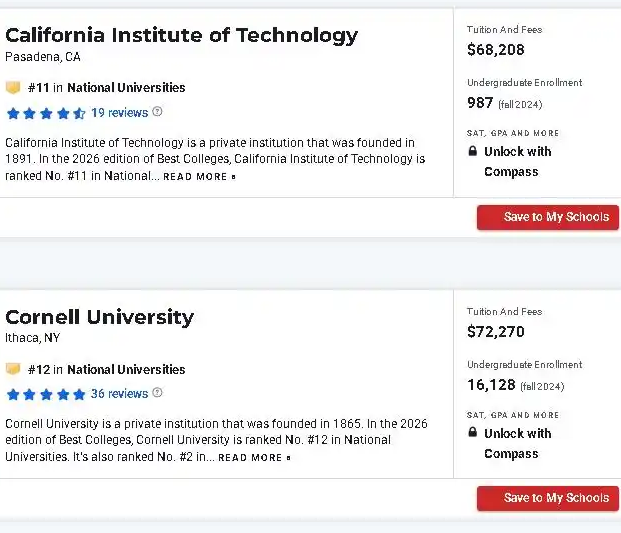This screenshot has width=621, height=533.
Task: Click National Universities link under Caltech
Action: (126, 88)
